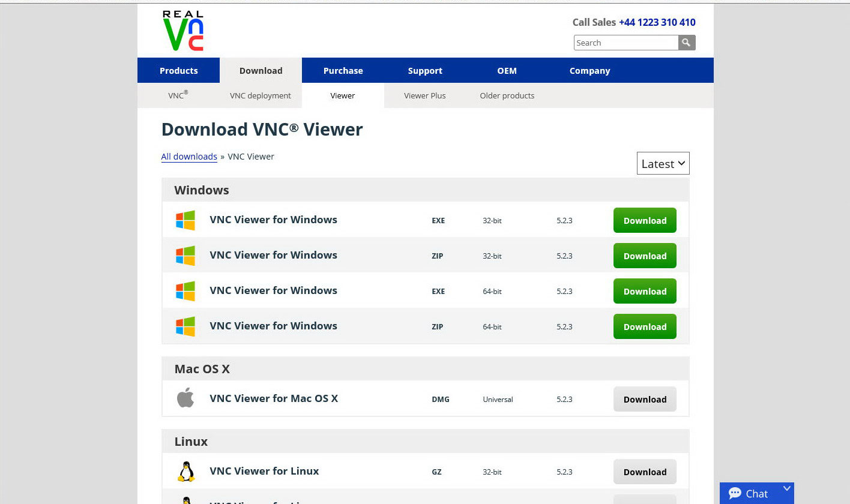Click the 'Windows' section heading
This screenshot has width=850, height=504.
[x=202, y=190]
